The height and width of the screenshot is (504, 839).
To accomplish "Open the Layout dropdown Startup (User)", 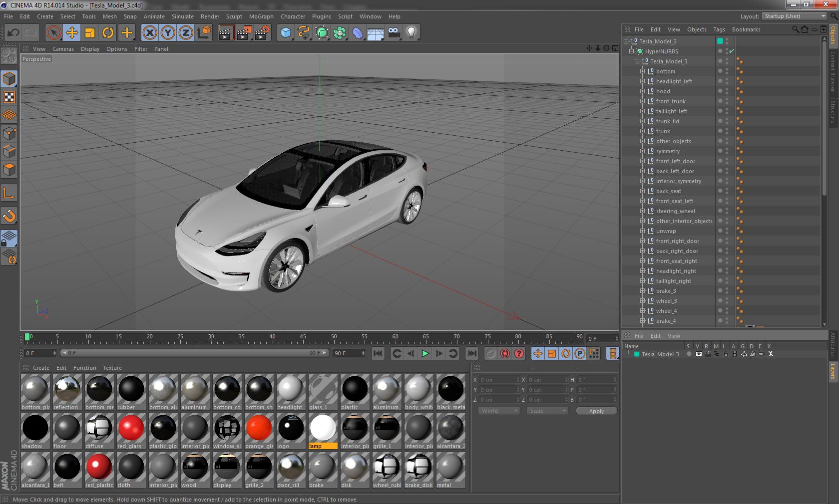I will point(795,16).
